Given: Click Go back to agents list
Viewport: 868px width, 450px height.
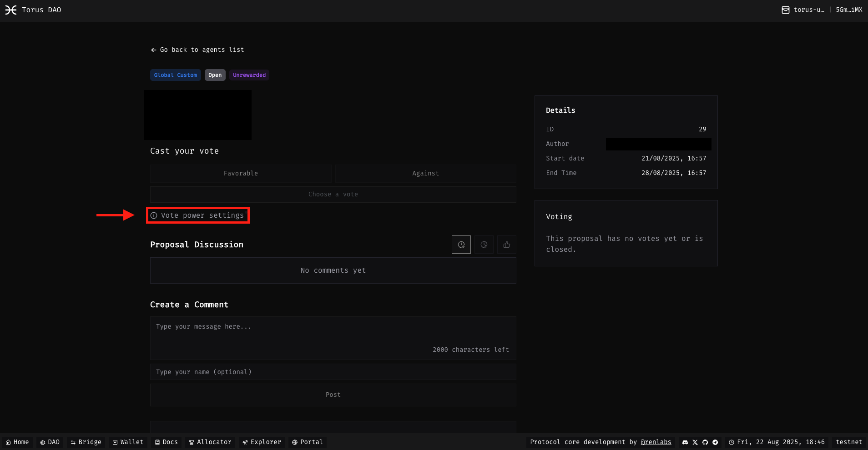Looking at the screenshot, I should [x=197, y=50].
